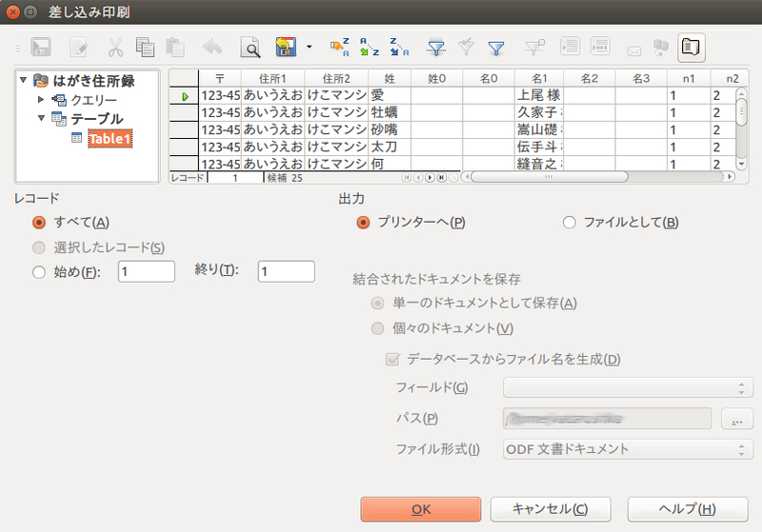Screen dimensions: 762x532
Task: Click the record number field showing 1
Action: 235,178
